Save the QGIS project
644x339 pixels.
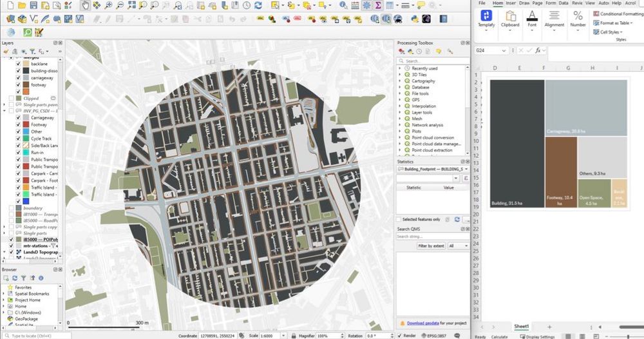(33, 5)
